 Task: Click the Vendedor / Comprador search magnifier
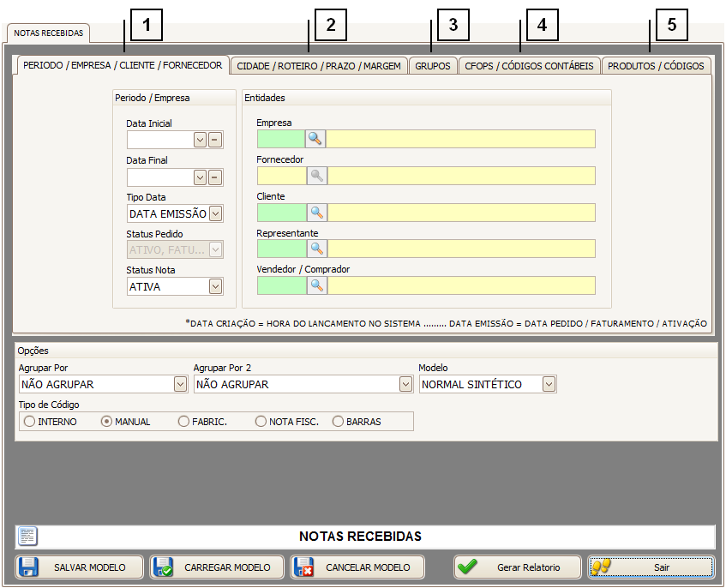coord(315,285)
